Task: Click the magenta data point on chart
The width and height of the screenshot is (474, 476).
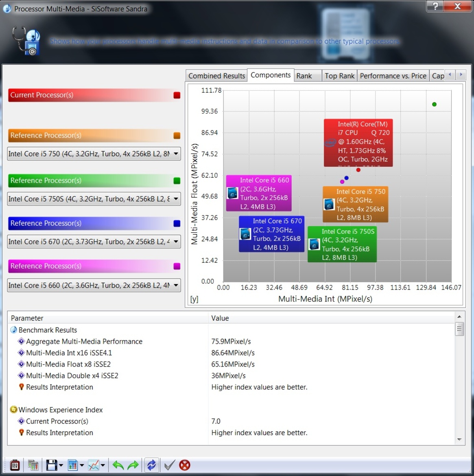Action: [x=342, y=181]
